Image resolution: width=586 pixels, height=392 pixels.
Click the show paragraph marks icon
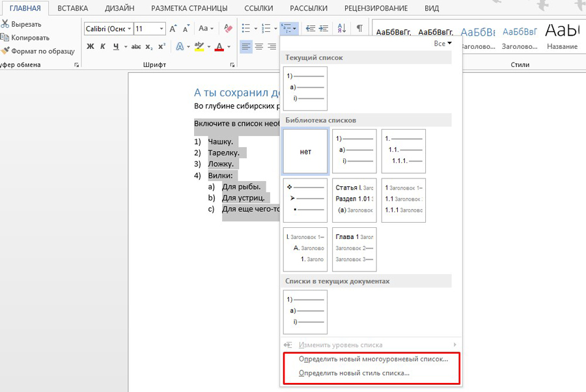[x=359, y=29]
